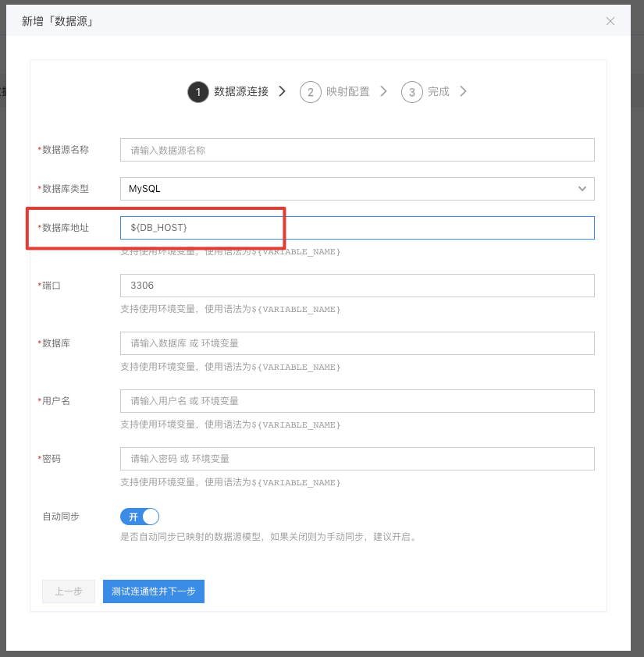Focus the 密码 input field
The image size is (644, 657).
pos(357,459)
